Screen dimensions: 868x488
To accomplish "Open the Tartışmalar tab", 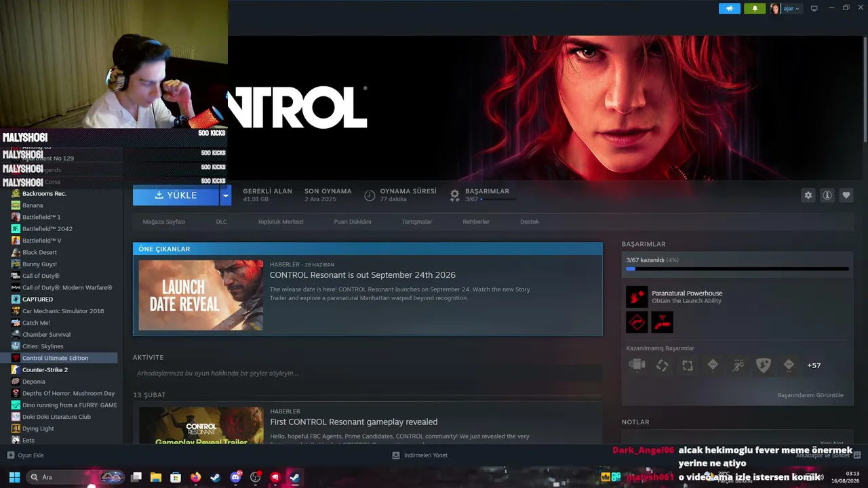I will [x=417, y=222].
